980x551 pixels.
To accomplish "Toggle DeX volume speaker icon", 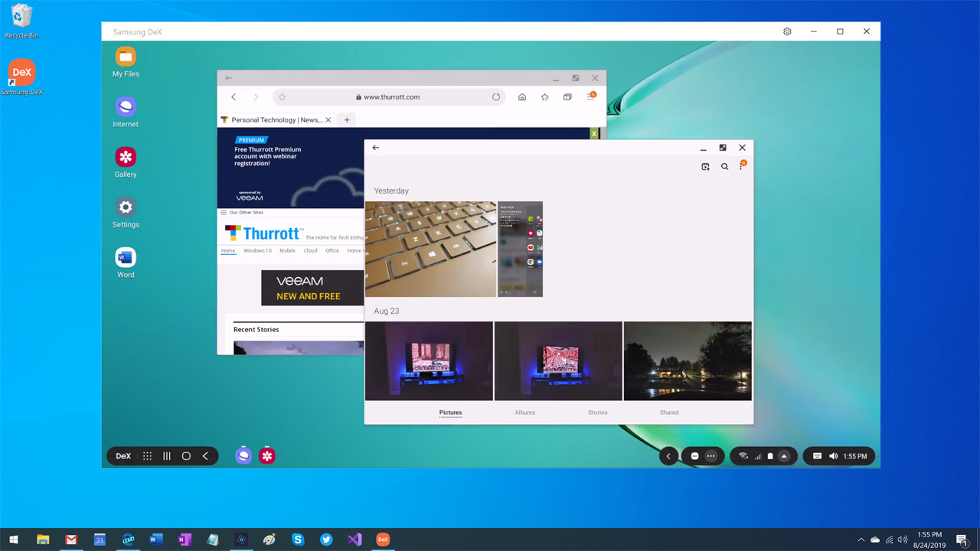I will pos(833,456).
